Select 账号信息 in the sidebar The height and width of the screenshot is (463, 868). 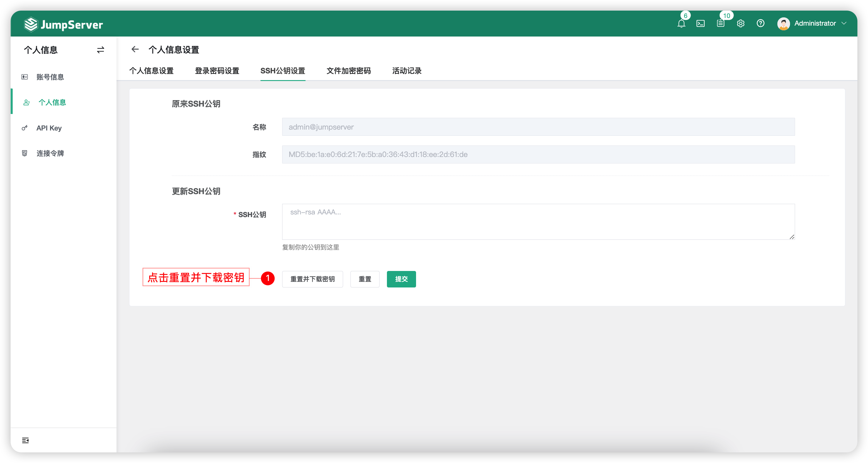click(50, 77)
